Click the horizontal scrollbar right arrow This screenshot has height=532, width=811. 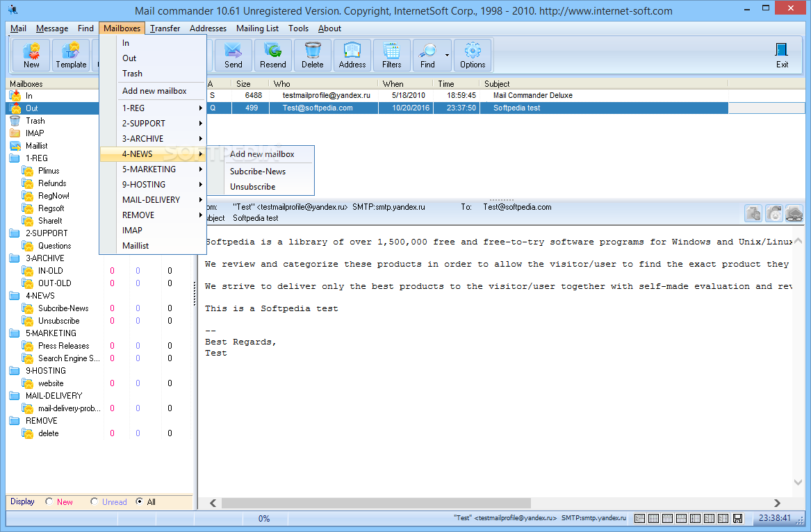(x=776, y=503)
